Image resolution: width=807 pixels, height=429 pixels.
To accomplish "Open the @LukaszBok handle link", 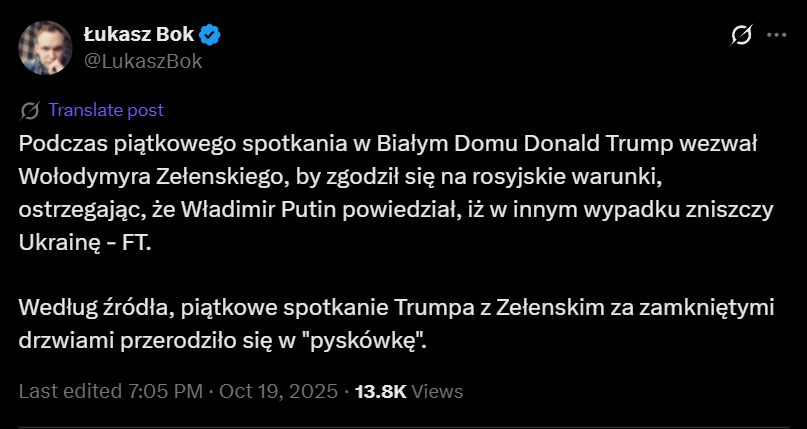I will (x=143, y=61).
